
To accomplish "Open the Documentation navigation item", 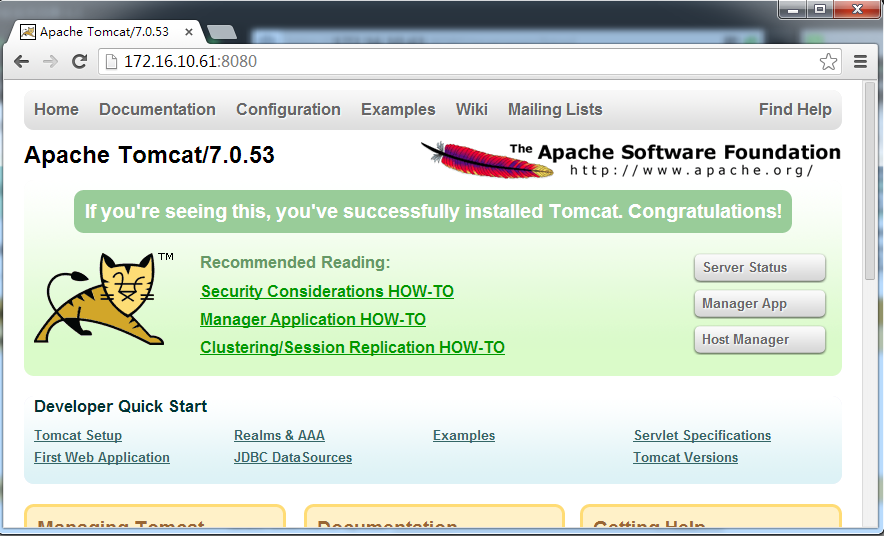I will [x=157, y=109].
